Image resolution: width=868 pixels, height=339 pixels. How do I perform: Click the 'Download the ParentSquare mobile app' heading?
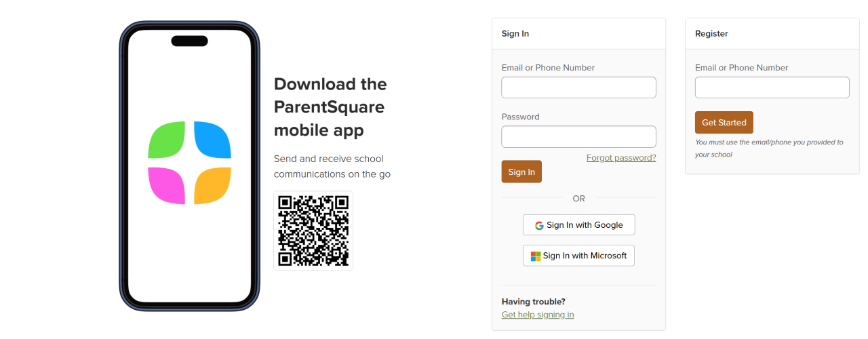click(x=330, y=107)
